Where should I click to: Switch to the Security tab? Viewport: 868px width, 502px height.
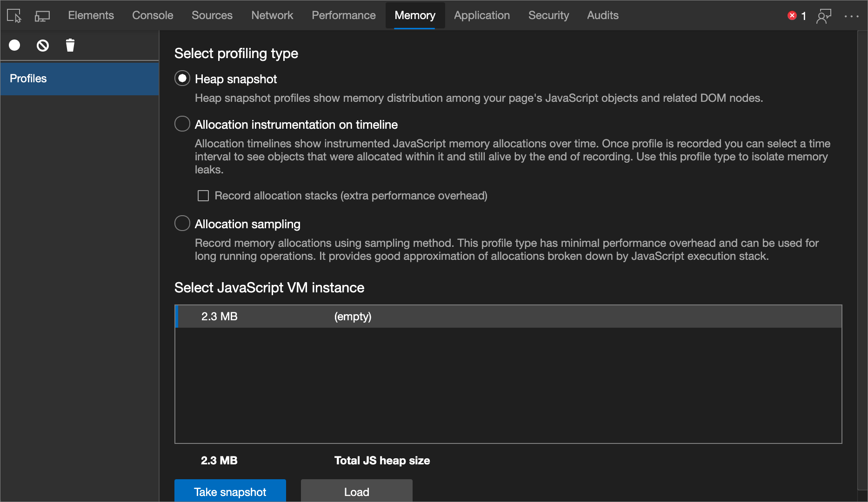548,15
